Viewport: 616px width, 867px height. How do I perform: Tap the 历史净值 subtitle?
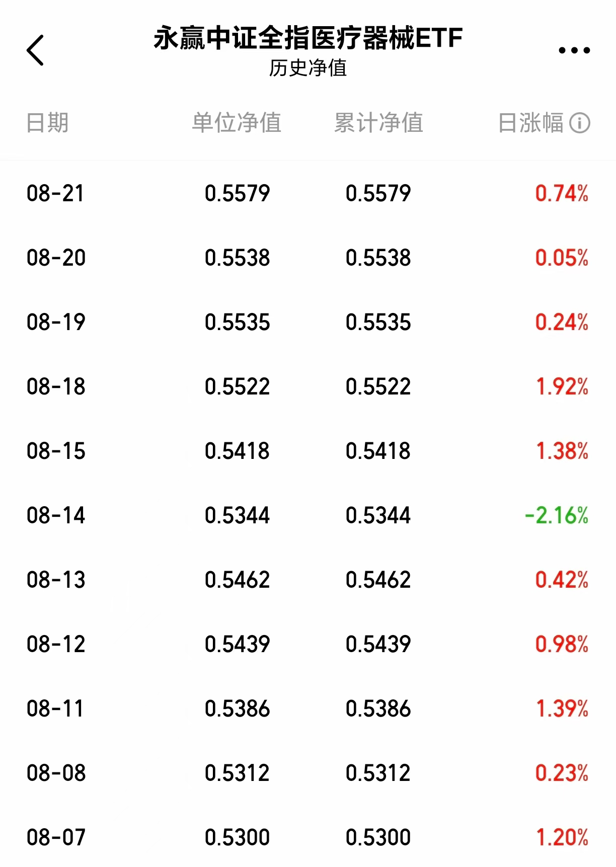coord(308,68)
